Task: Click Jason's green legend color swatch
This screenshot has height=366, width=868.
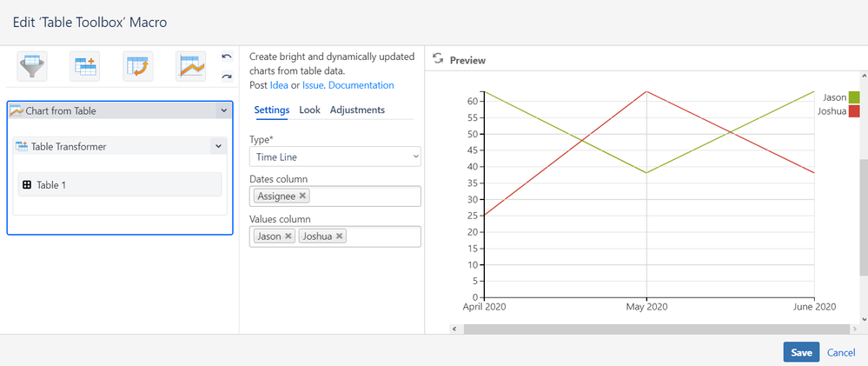Action: [x=854, y=97]
